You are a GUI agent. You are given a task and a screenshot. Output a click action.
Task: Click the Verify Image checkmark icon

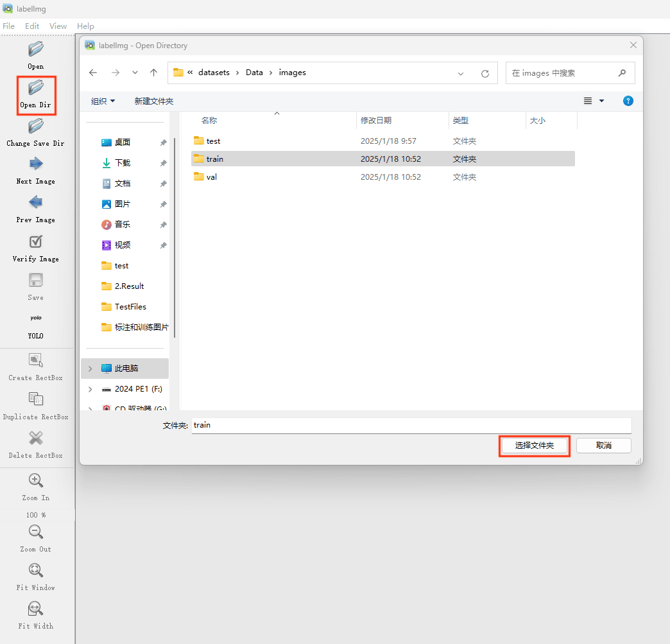coord(36,241)
